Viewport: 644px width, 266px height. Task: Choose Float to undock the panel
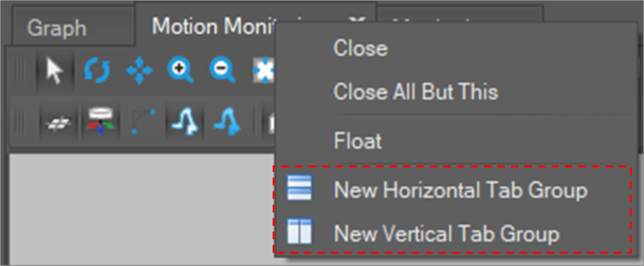pyautogui.click(x=357, y=140)
